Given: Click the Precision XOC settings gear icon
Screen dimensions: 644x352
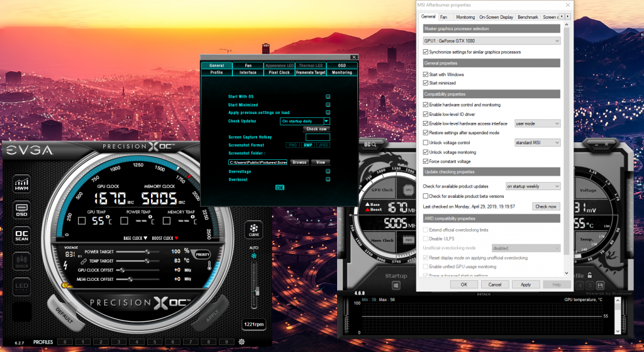Looking at the screenshot, I should pos(241,342).
